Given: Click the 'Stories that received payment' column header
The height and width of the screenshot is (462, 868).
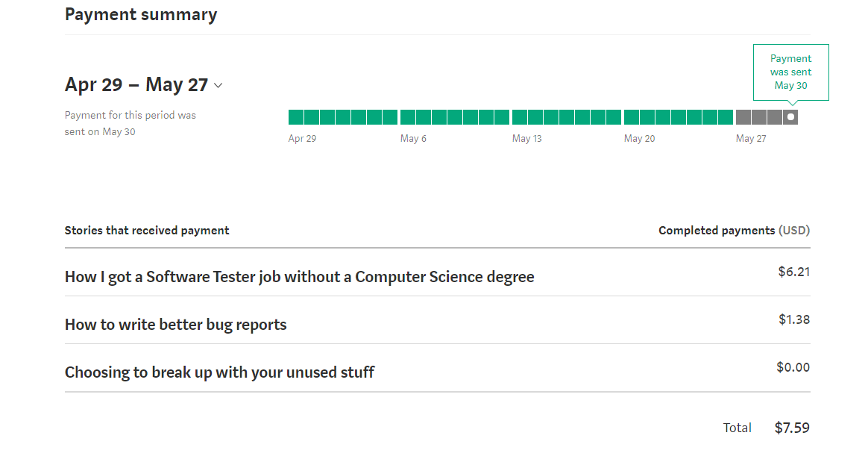Looking at the screenshot, I should [x=147, y=231].
